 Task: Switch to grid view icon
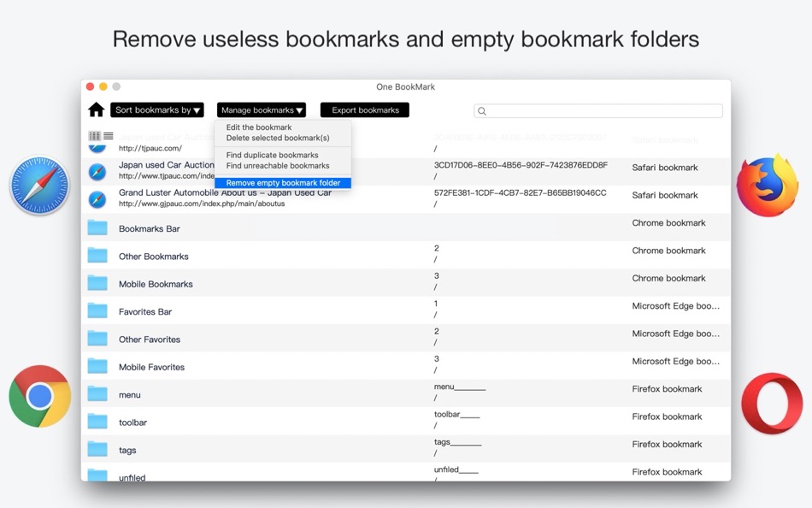pos(94,136)
